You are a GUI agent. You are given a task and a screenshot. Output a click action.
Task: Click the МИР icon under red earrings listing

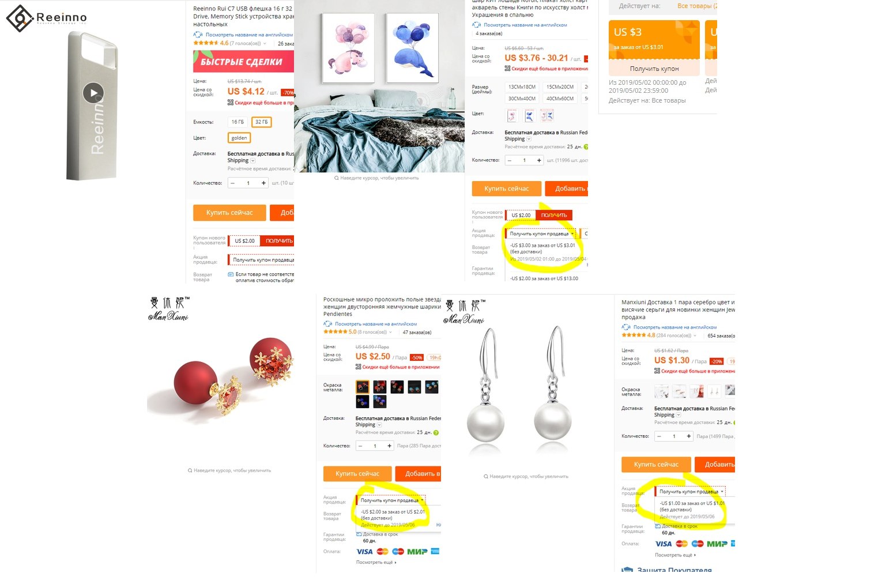click(x=417, y=552)
